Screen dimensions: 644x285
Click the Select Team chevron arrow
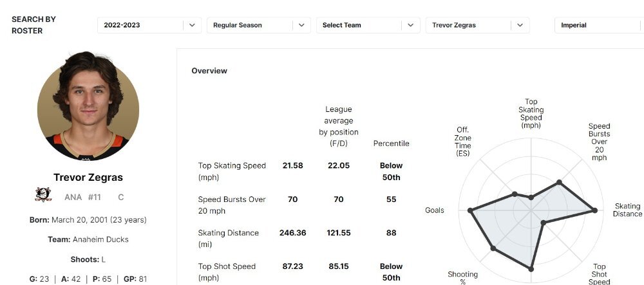411,25
